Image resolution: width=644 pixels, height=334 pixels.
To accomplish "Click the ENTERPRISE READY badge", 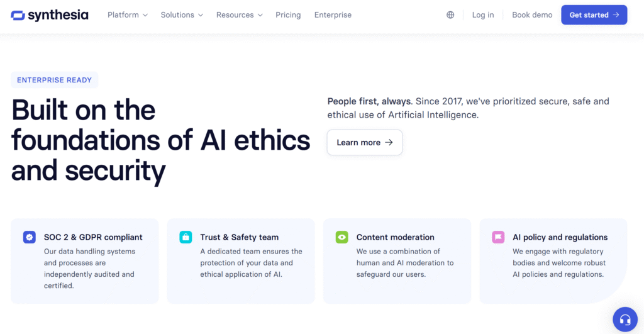I will coord(54,80).
